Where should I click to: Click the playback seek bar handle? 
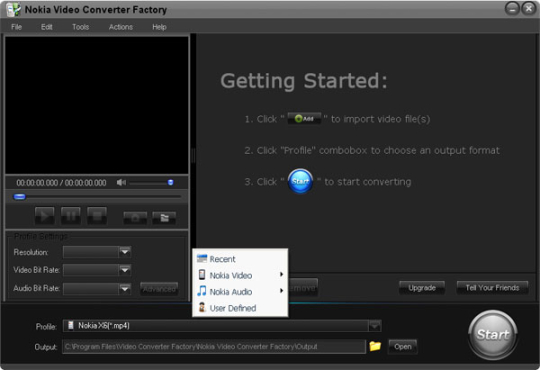coord(20,197)
